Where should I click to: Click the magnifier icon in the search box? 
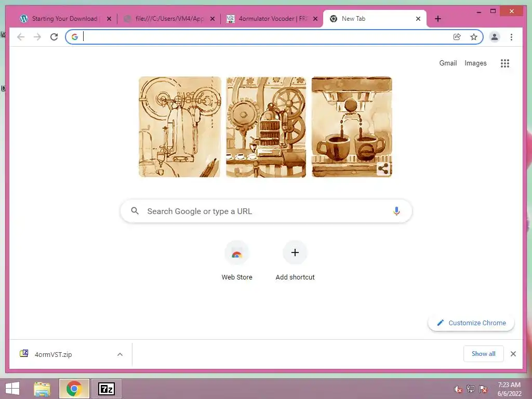[135, 211]
